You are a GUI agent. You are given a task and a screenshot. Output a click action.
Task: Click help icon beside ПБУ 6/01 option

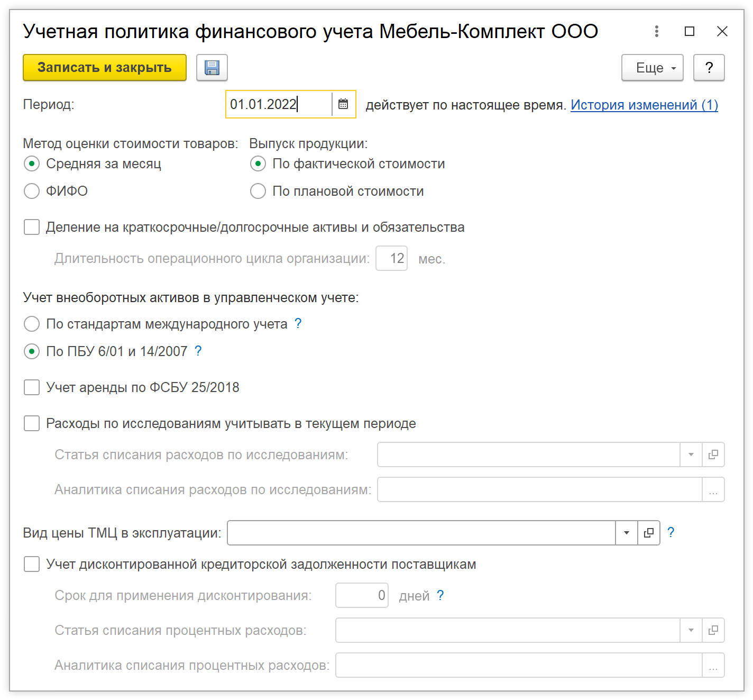[198, 351]
